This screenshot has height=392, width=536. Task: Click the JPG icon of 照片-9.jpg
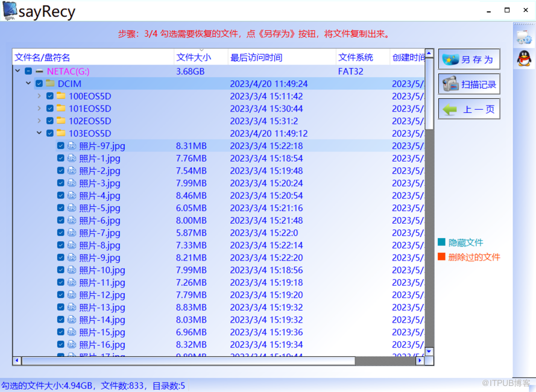coord(72,258)
